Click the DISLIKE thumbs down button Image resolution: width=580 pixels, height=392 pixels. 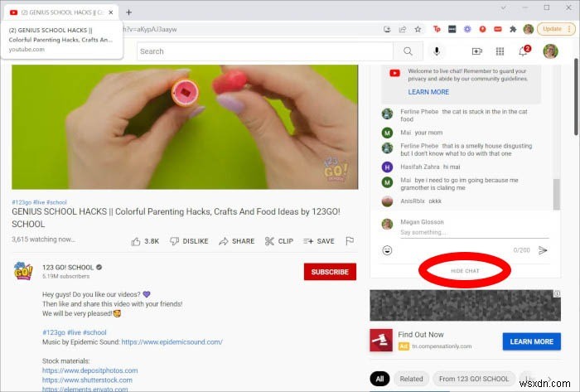tap(189, 241)
